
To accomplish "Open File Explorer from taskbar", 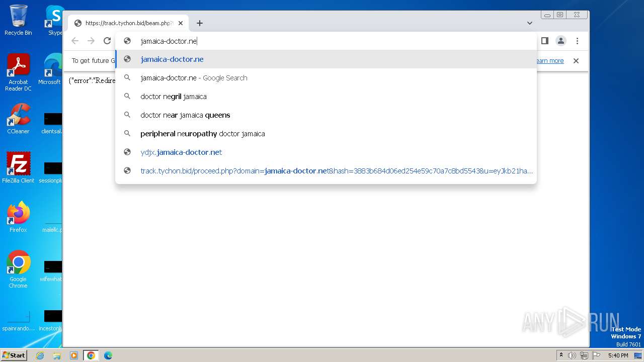I will (x=57, y=355).
